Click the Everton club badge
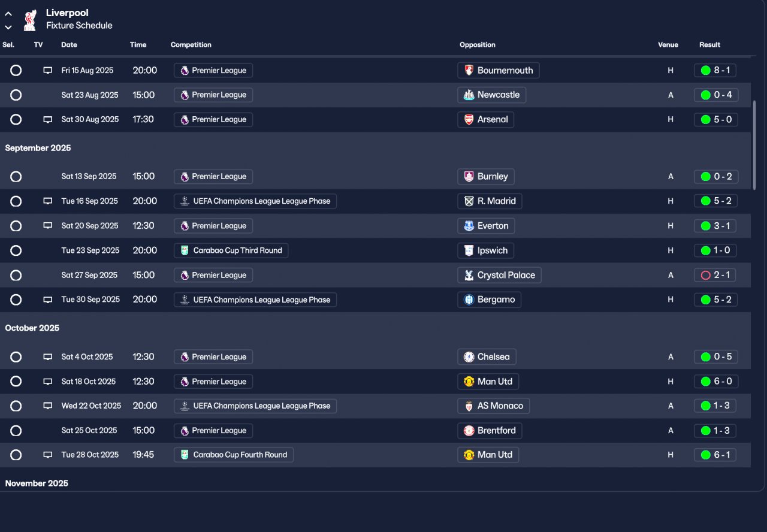Image resolution: width=767 pixels, height=532 pixels. click(469, 226)
